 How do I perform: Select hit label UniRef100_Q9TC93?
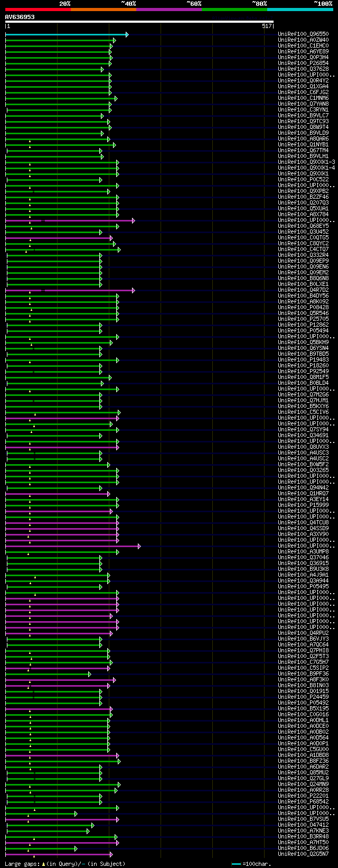click(303, 122)
